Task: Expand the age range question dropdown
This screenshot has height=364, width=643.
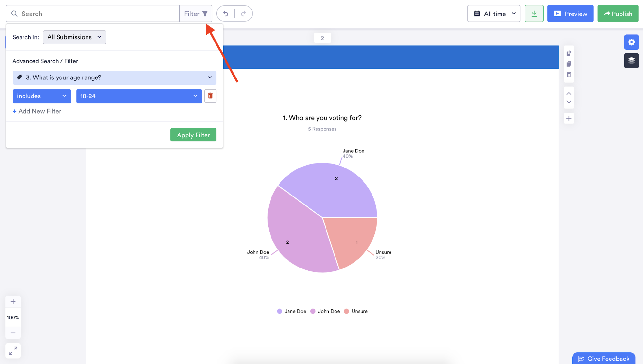Action: click(x=114, y=77)
